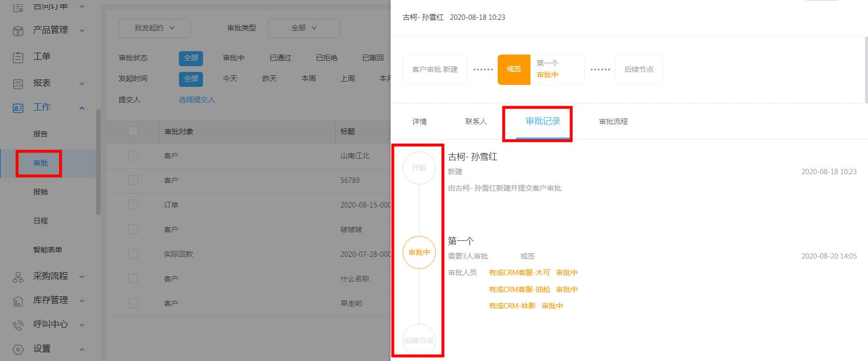Click the 产品管理 box icon in sidebar

(18, 31)
